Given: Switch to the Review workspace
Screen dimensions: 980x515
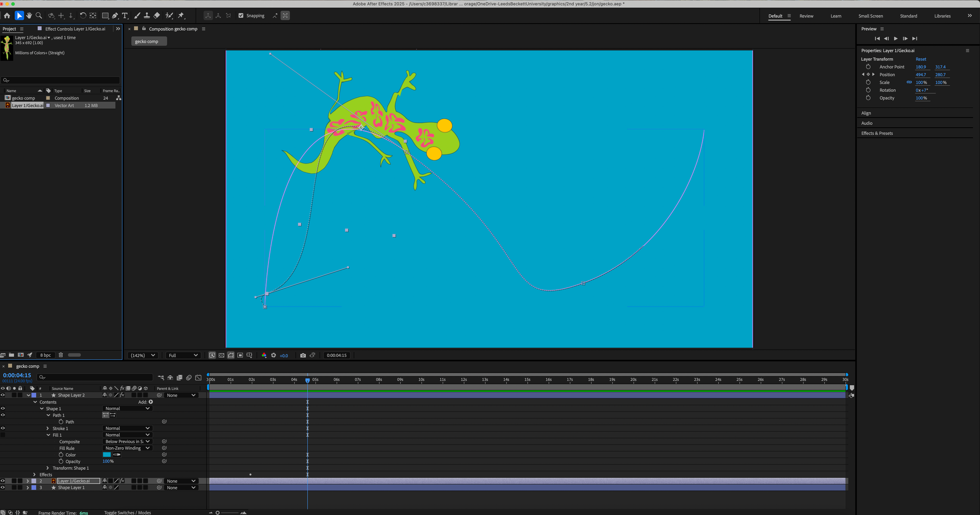Looking at the screenshot, I should [x=806, y=16].
